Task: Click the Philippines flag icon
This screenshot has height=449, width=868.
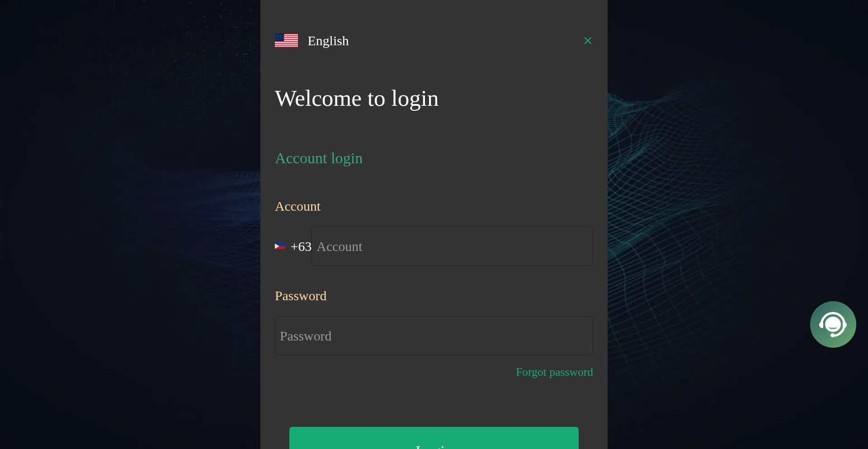Action: coord(280,246)
